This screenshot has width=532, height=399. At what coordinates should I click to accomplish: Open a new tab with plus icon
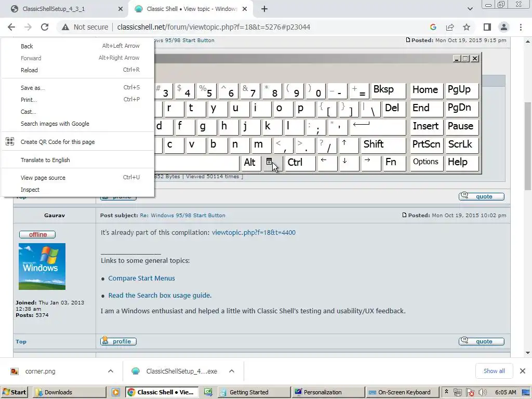tap(264, 9)
